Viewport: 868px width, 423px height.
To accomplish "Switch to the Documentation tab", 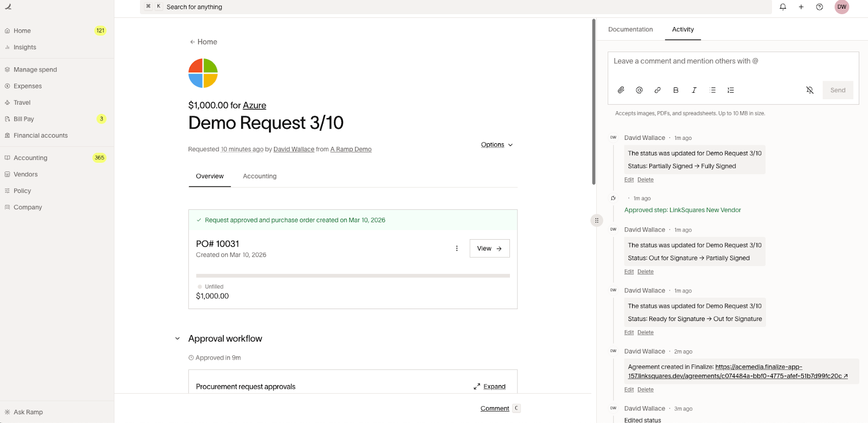I will [x=630, y=29].
